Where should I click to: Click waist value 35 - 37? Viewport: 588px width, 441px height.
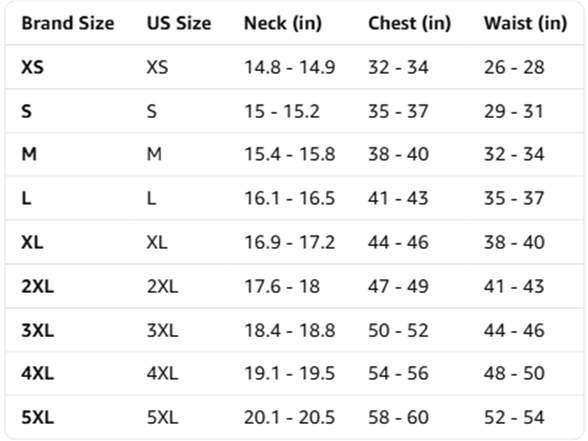point(514,198)
